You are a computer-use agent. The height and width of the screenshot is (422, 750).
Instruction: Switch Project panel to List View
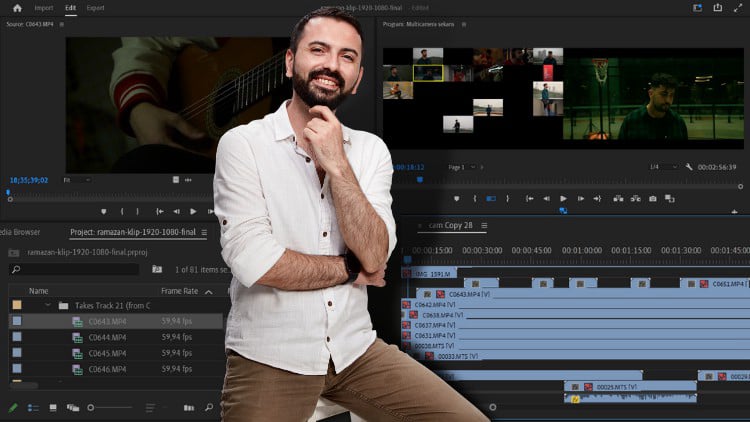tap(33, 408)
